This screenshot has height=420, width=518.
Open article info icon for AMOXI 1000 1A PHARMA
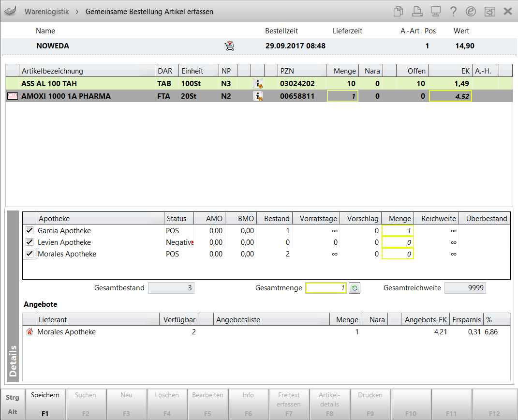click(258, 96)
